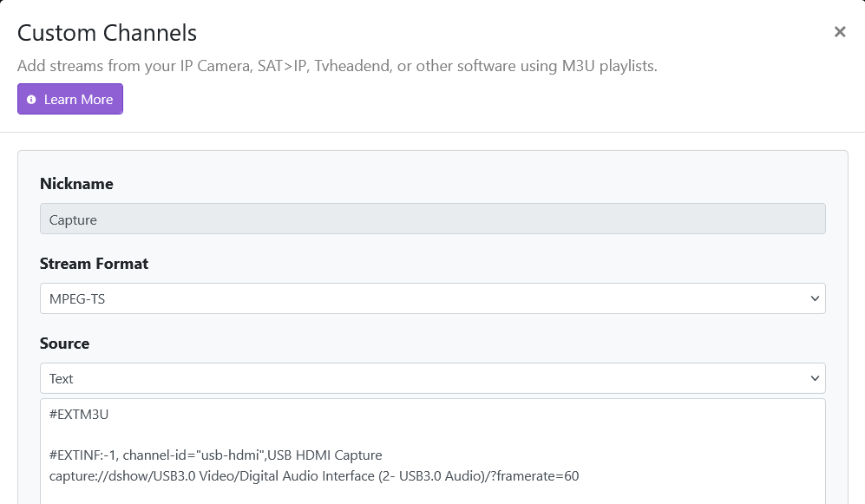The image size is (865, 504).
Task: Click the Nickname field label
Action: point(76,184)
